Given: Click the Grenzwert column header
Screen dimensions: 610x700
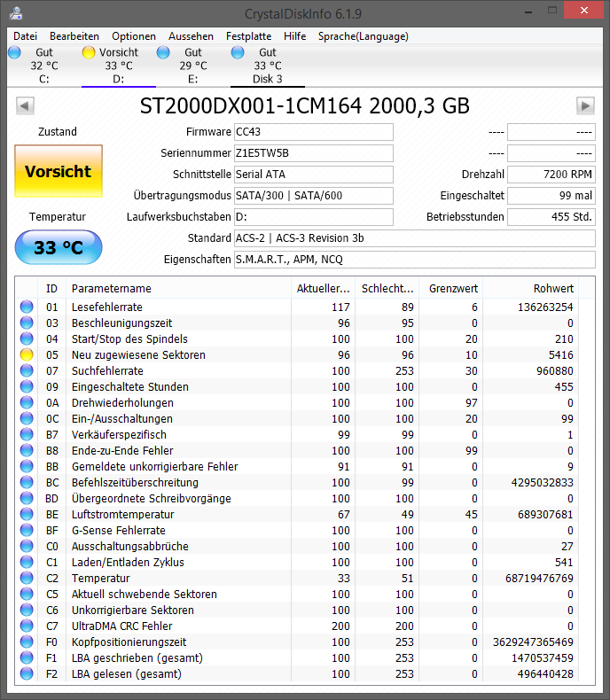Looking at the screenshot, I should (x=450, y=288).
